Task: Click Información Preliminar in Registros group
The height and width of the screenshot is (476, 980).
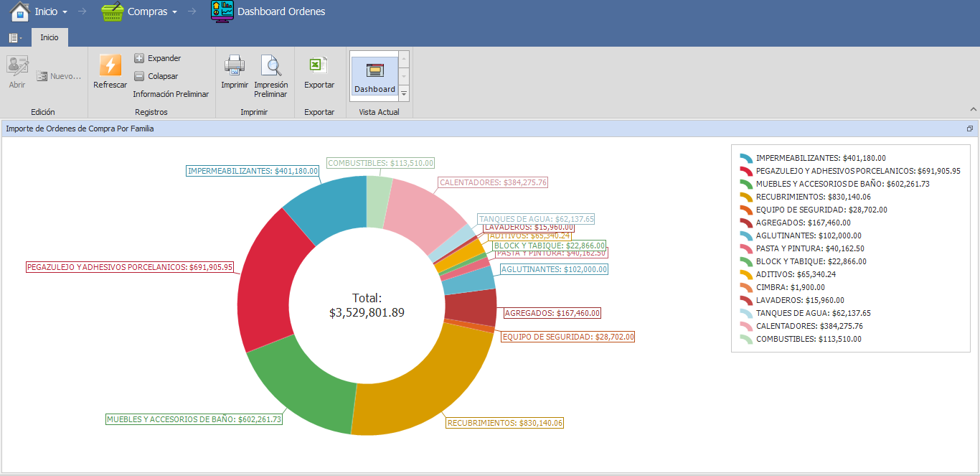Action: coord(171,94)
